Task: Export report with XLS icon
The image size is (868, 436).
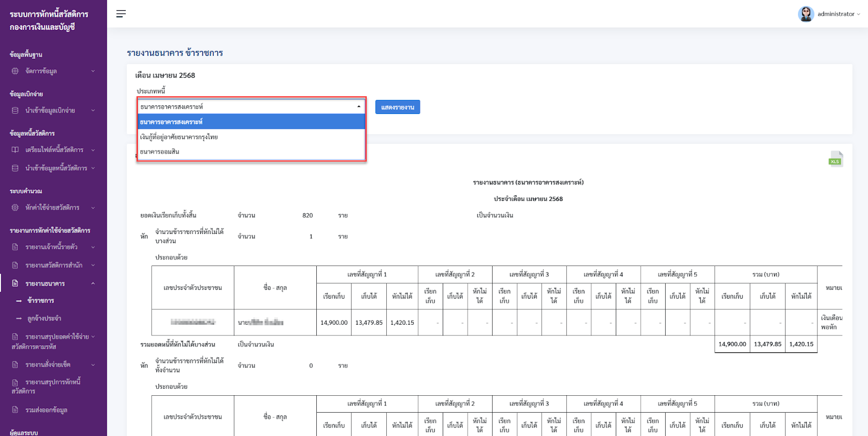Action: (835, 159)
